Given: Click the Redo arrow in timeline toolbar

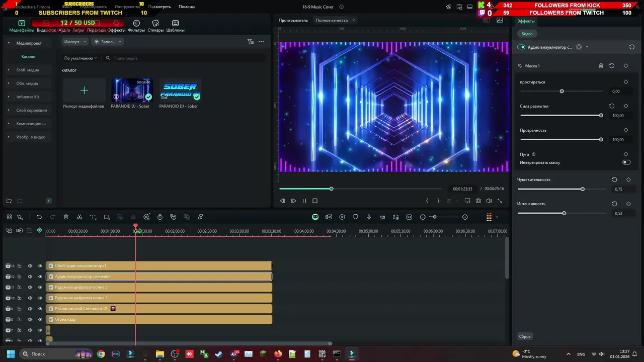Looking at the screenshot, I should click(52, 217).
